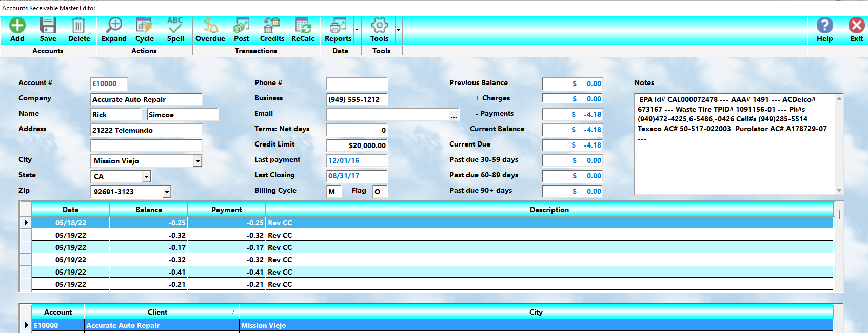Click the Charges amount field
This screenshot has width=868, height=333.
tap(573, 99)
